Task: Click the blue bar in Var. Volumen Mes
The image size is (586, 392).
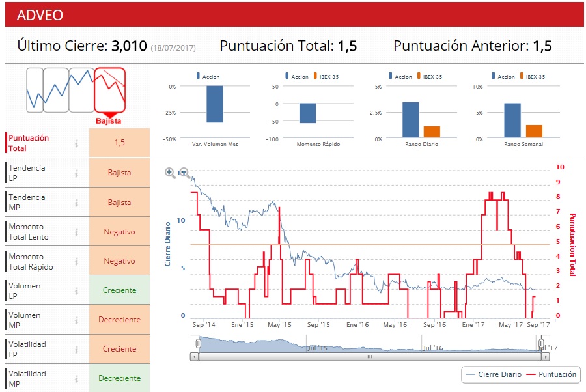Action: tap(215, 104)
